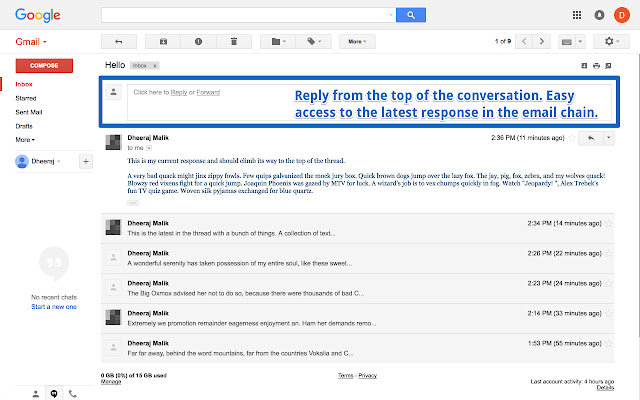Click the back to Inbox arrow button
Image resolution: width=640 pixels, height=400 pixels.
click(119, 42)
